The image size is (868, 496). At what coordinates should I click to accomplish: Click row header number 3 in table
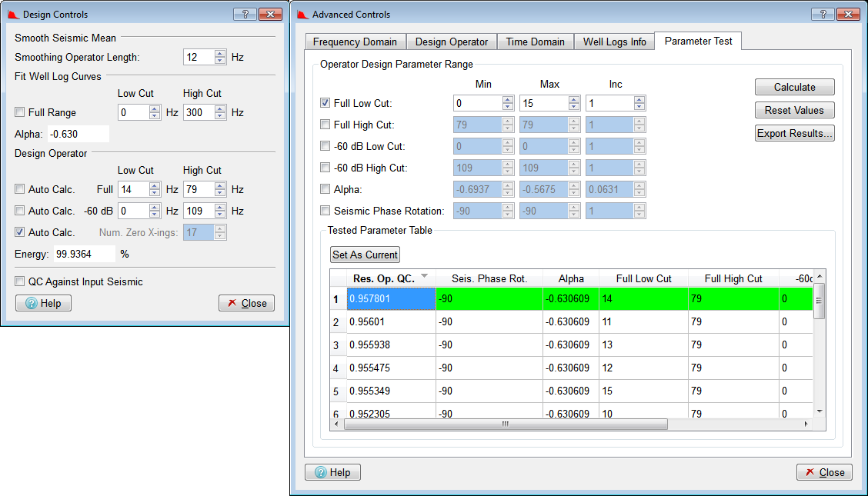[x=339, y=345]
